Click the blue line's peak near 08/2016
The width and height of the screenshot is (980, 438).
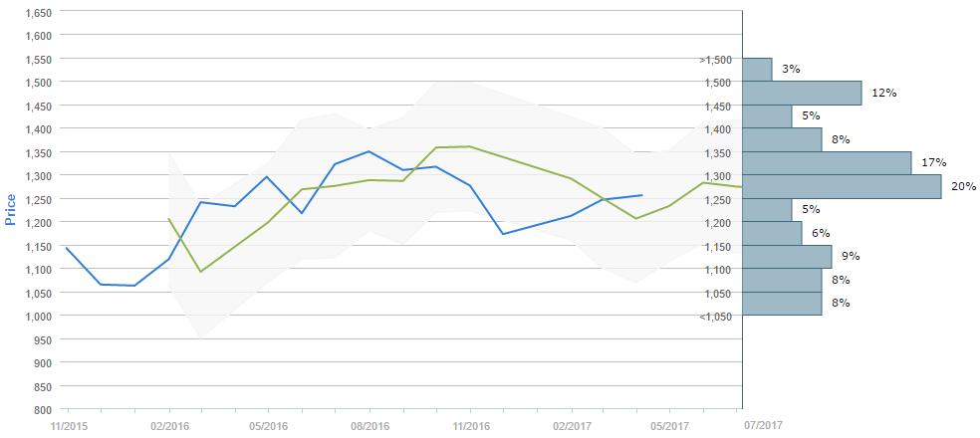(x=369, y=151)
